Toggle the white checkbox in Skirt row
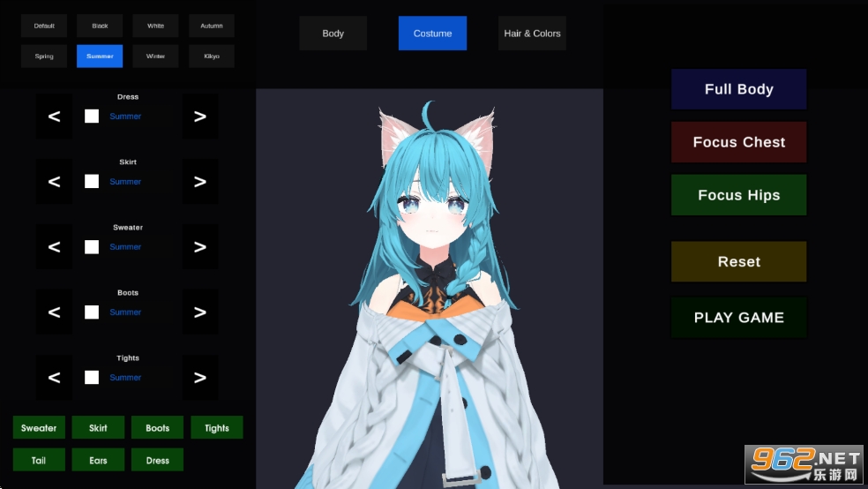The image size is (868, 489). (x=92, y=182)
